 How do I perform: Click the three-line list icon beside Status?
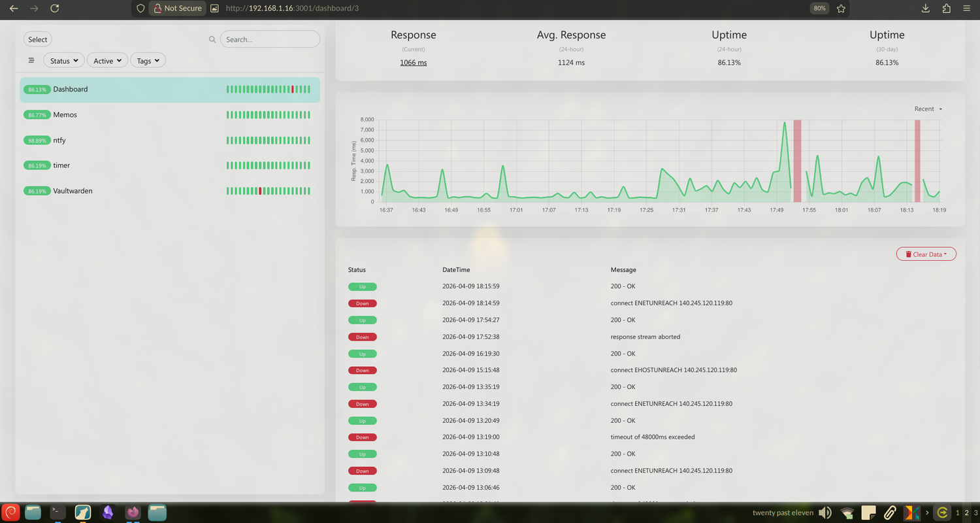pos(31,60)
